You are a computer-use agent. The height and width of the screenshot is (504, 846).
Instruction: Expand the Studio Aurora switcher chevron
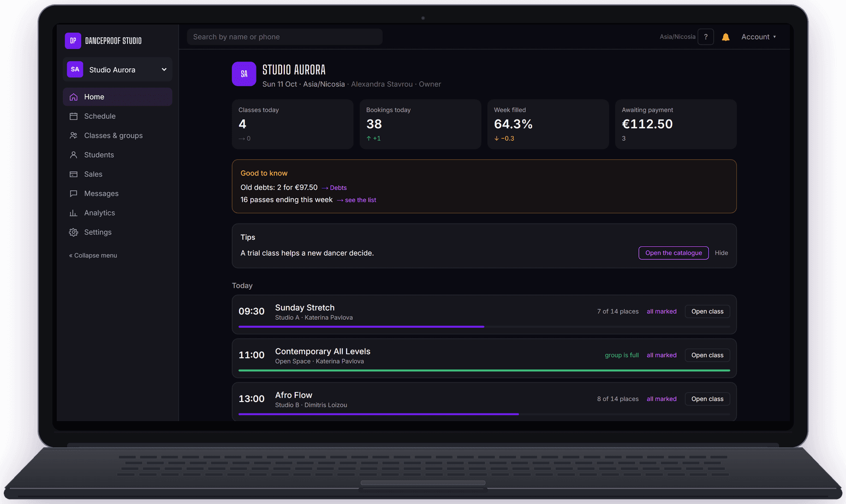pos(164,70)
